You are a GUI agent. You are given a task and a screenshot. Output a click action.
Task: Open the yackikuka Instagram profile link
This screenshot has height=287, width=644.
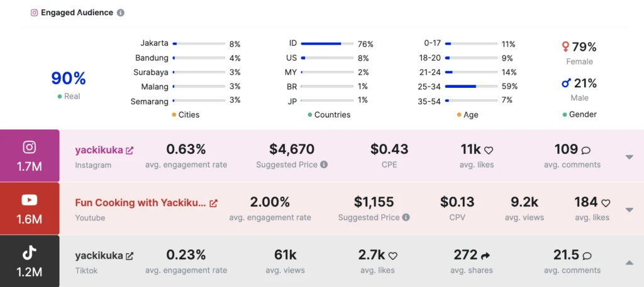click(x=99, y=150)
